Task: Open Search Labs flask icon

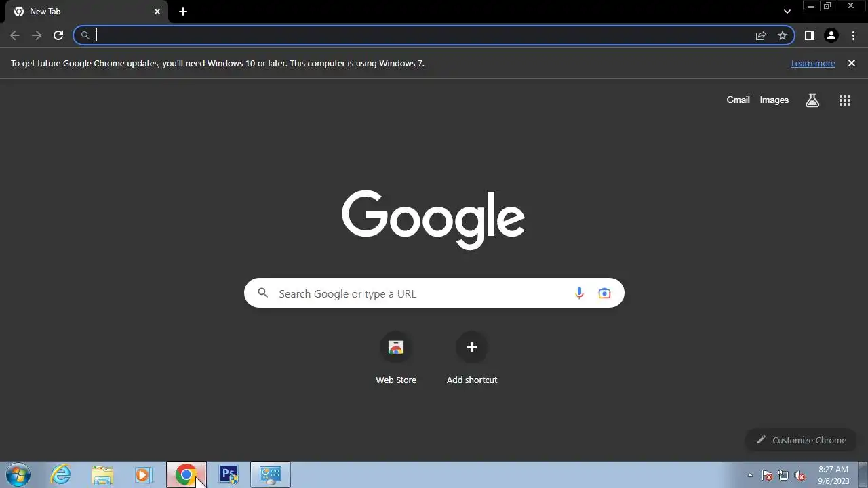Action: (812, 100)
